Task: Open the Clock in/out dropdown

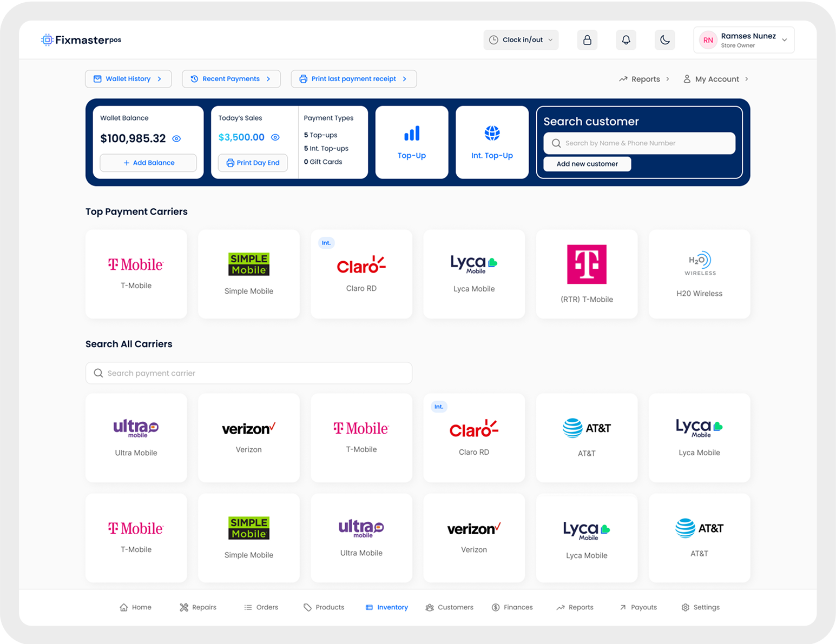Action: click(x=521, y=40)
